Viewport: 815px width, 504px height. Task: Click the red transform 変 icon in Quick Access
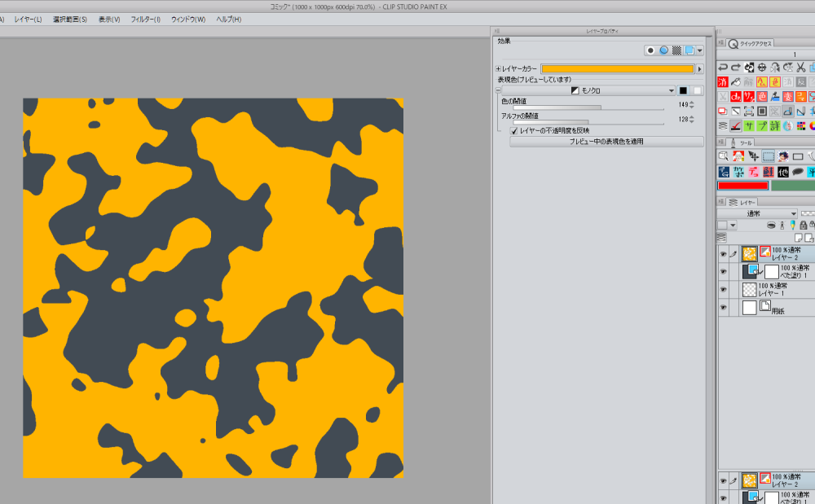coord(787,97)
